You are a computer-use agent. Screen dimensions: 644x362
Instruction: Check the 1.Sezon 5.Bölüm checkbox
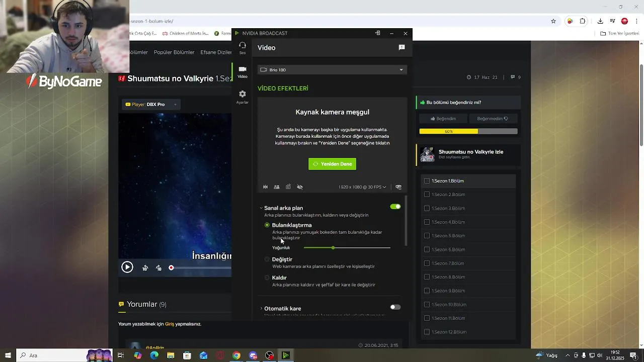pos(427,236)
